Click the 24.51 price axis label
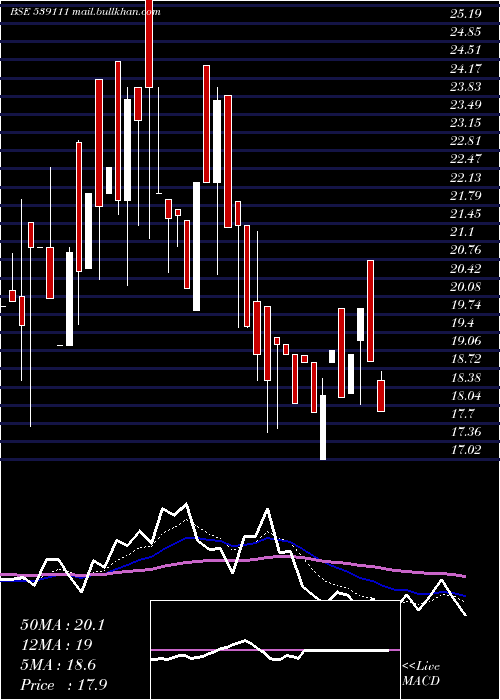The height and width of the screenshot is (700, 500). tap(466, 50)
